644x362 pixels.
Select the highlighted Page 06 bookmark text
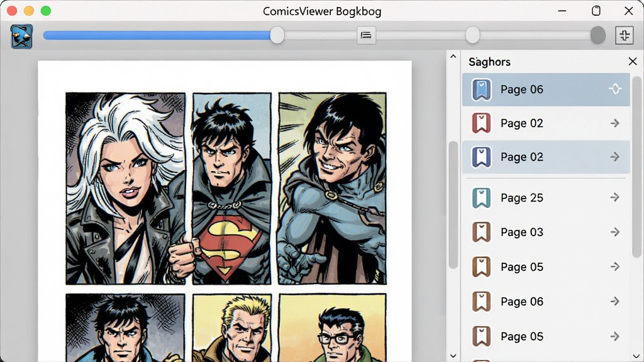pyautogui.click(x=521, y=89)
